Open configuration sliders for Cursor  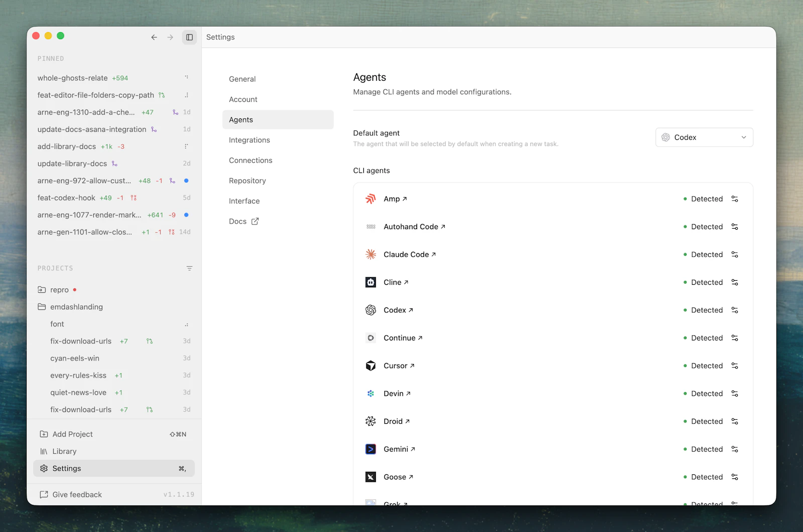click(735, 366)
